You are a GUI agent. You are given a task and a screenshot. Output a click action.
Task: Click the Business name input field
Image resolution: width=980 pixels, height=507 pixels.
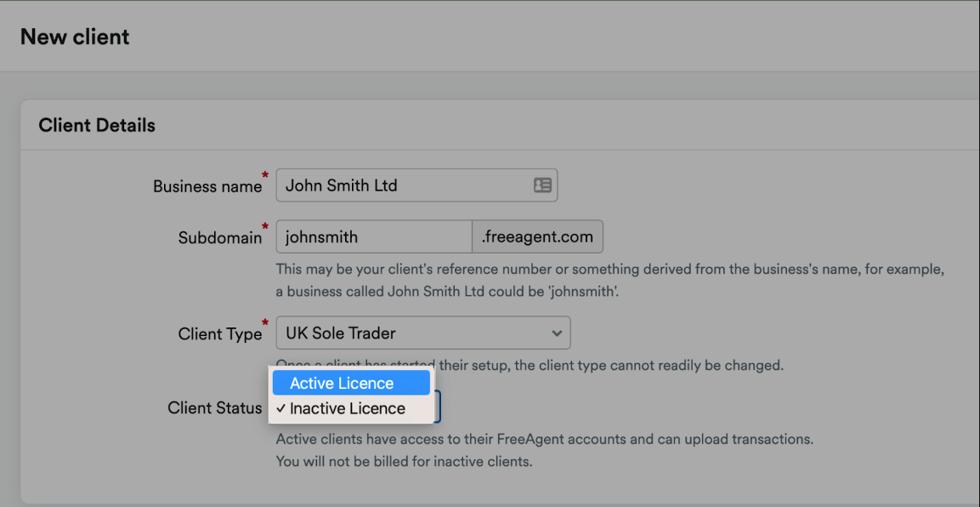click(x=416, y=185)
